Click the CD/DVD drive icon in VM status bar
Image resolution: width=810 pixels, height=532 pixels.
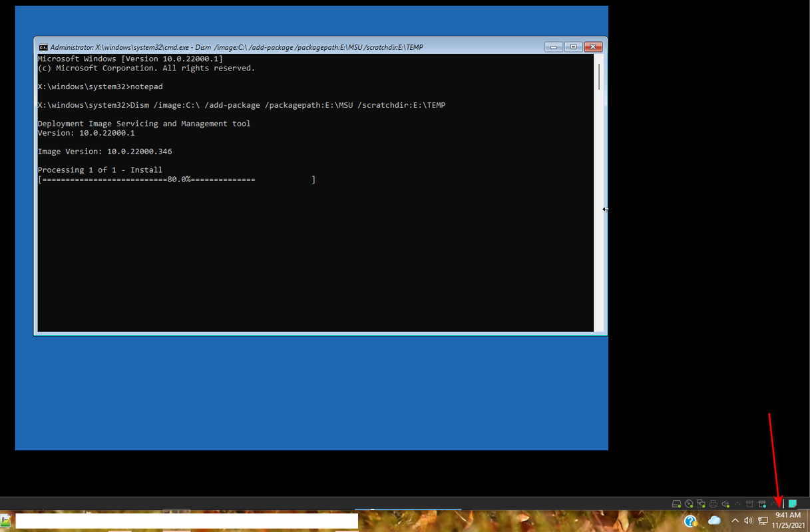tap(689, 504)
